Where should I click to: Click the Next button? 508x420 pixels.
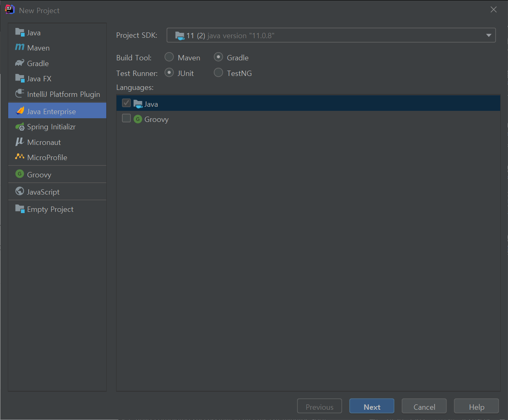[372, 406]
